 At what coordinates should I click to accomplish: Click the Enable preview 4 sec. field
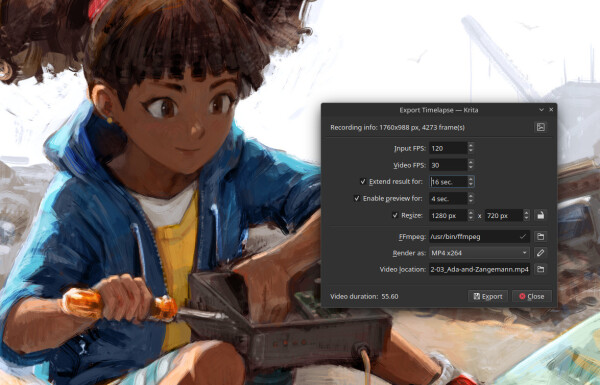(448, 199)
